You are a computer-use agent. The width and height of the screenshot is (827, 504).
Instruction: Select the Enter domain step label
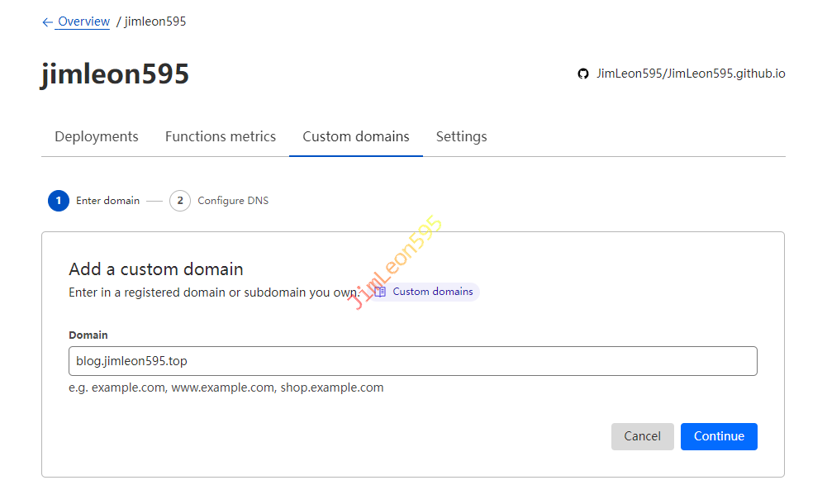pos(107,201)
